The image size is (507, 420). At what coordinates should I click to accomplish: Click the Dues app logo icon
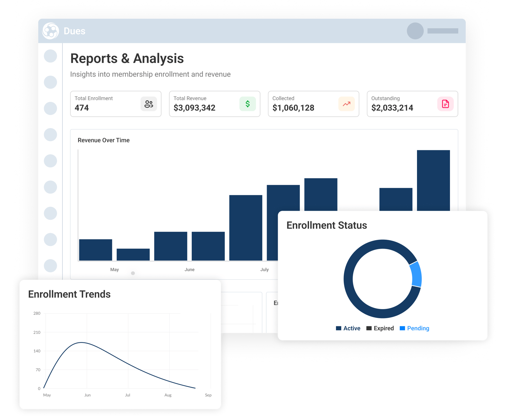pyautogui.click(x=50, y=31)
